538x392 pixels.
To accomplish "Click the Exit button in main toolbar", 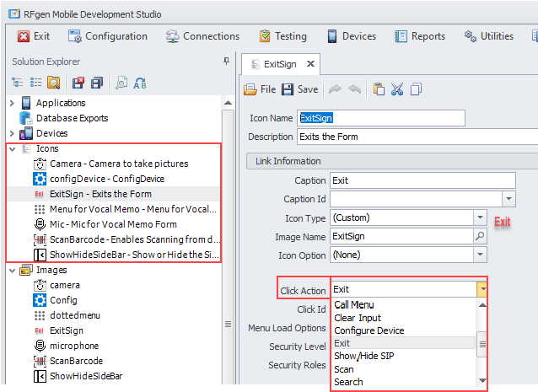I will 35,36.
